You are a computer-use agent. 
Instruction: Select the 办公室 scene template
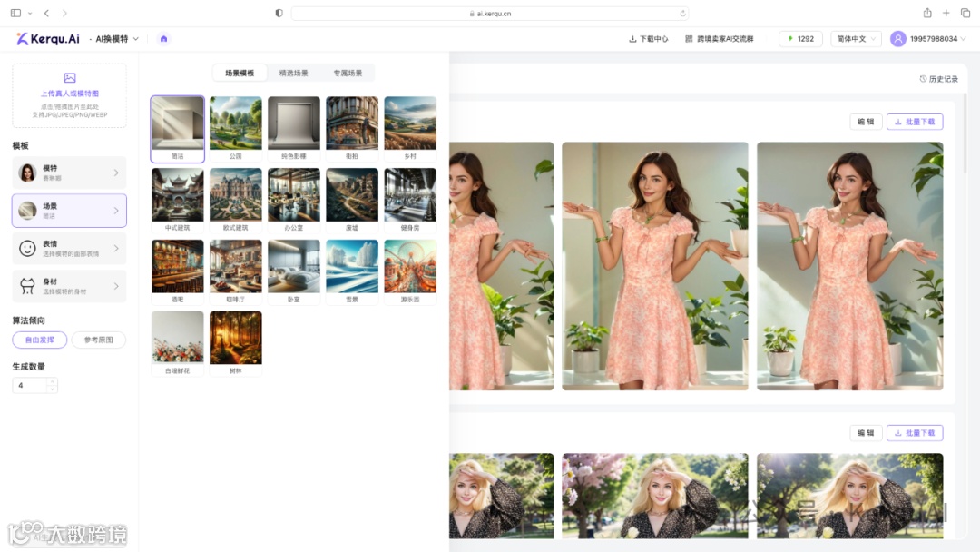tap(294, 200)
